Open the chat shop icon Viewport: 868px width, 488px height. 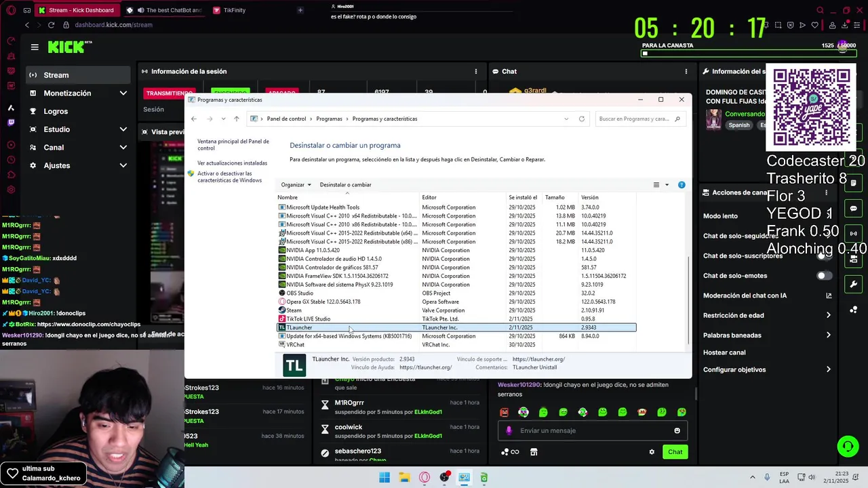[x=534, y=452]
